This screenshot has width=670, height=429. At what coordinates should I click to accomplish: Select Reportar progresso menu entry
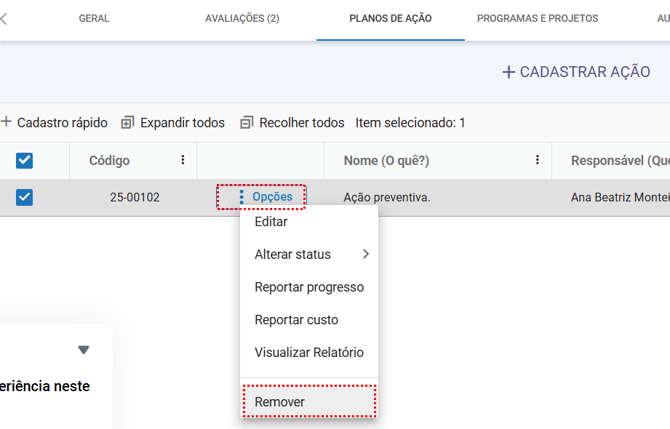(x=309, y=287)
